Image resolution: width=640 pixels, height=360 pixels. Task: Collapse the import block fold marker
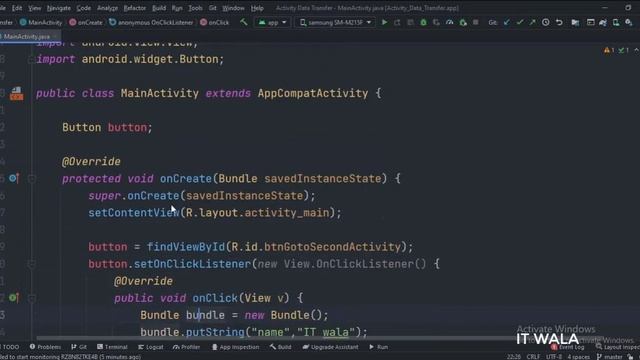pos(31,60)
